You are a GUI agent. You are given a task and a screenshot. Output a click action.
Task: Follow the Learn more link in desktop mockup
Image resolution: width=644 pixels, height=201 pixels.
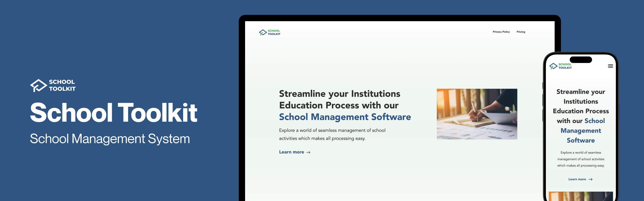click(x=294, y=152)
